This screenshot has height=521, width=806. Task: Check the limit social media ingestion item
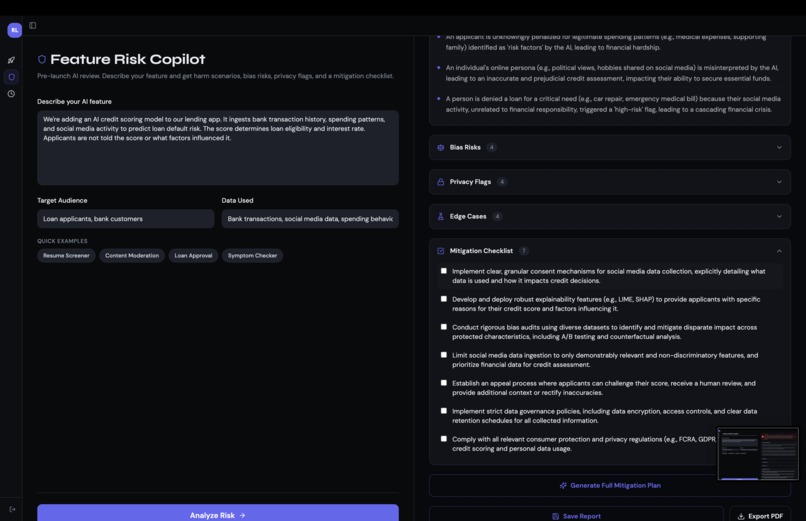click(x=444, y=355)
